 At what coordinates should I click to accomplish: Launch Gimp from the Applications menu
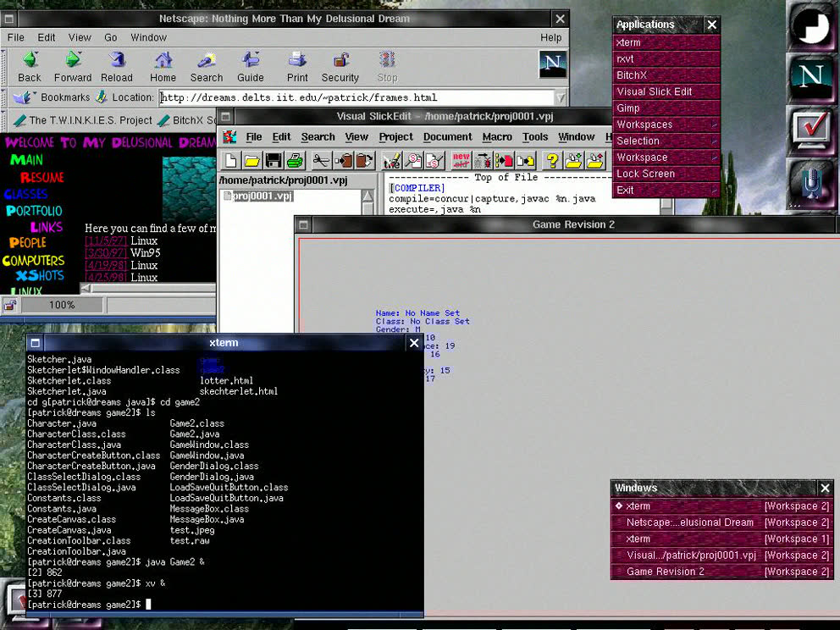pyautogui.click(x=666, y=108)
